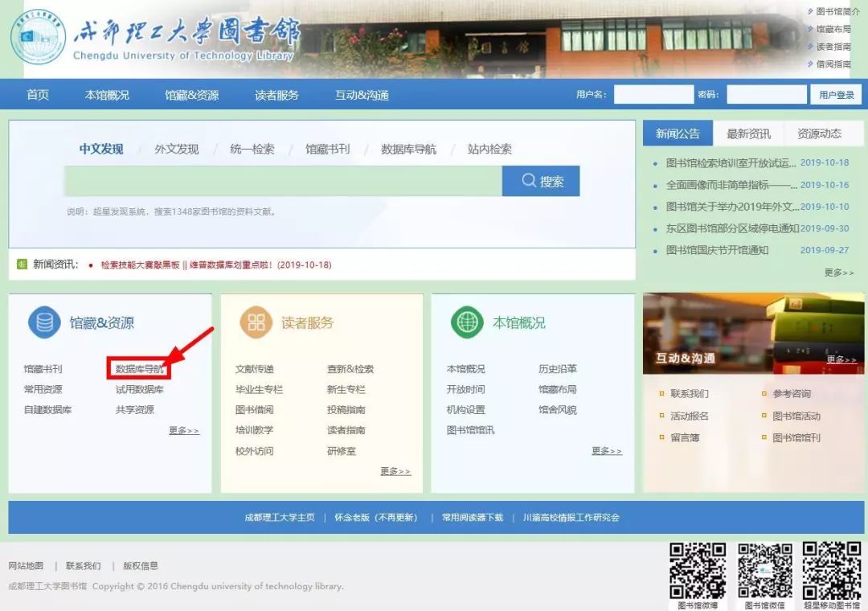Screen dimensions: 868x611
Task: Select the 中文发现 search tab
Action: click(x=101, y=149)
